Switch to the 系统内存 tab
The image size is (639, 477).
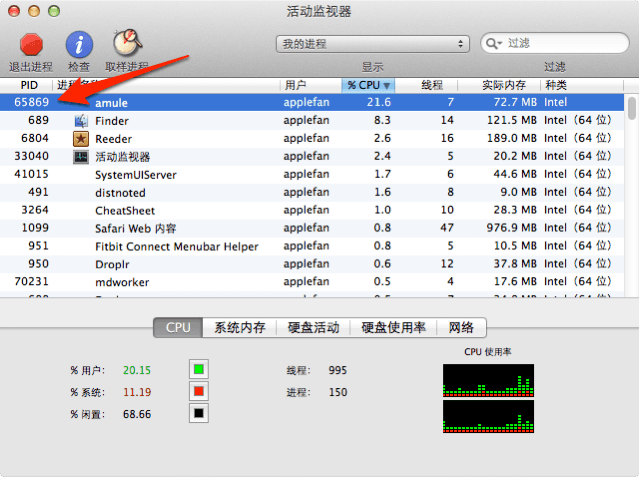240,327
